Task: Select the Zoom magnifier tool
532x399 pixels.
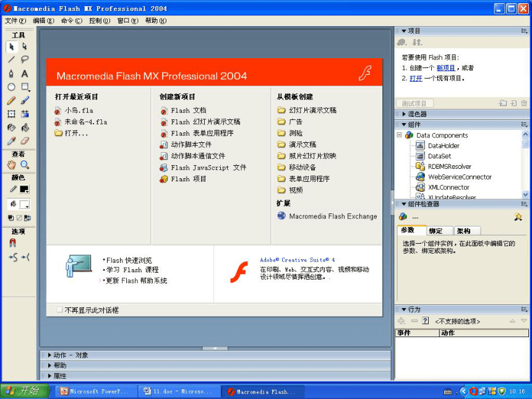Action: 25,165
